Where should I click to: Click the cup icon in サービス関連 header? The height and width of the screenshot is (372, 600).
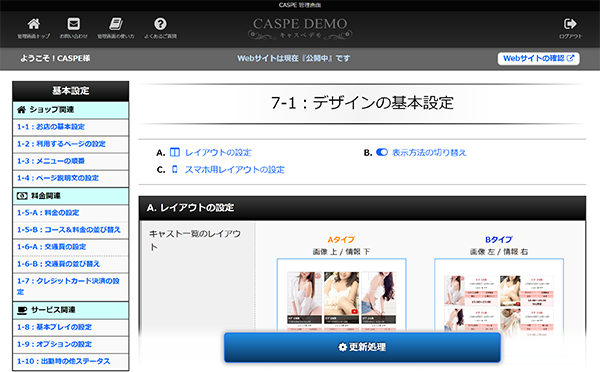pyautogui.click(x=22, y=310)
